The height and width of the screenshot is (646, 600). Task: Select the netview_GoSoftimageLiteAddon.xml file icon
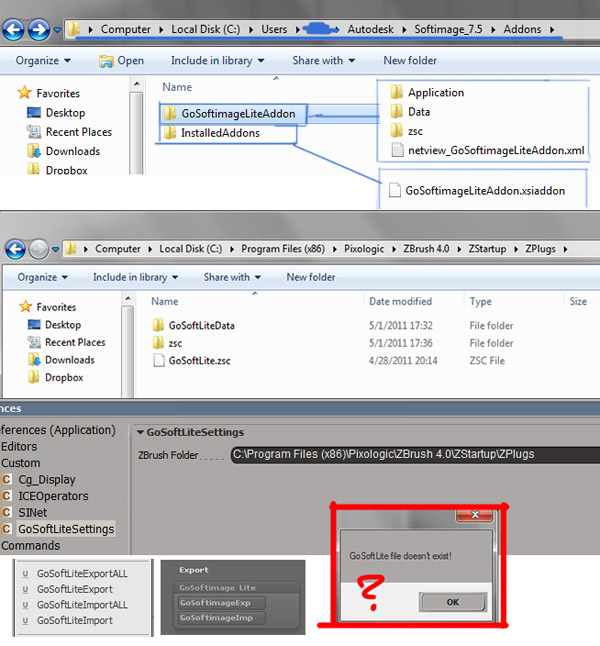(x=397, y=150)
